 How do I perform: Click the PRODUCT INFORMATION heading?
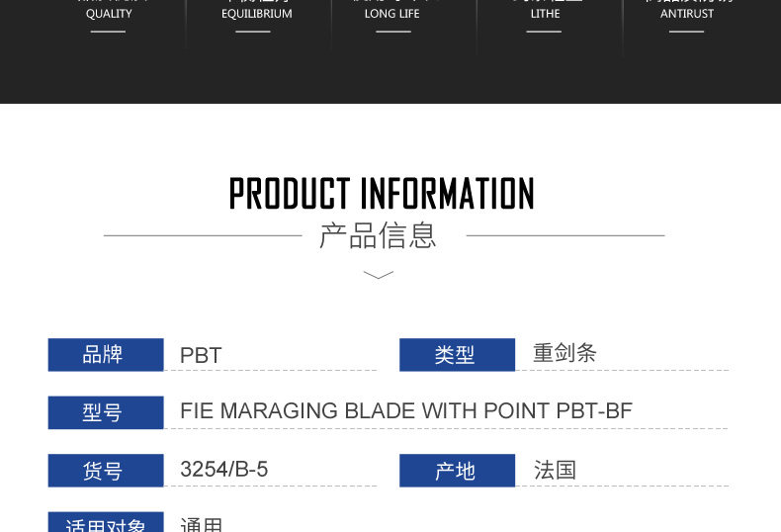382,194
